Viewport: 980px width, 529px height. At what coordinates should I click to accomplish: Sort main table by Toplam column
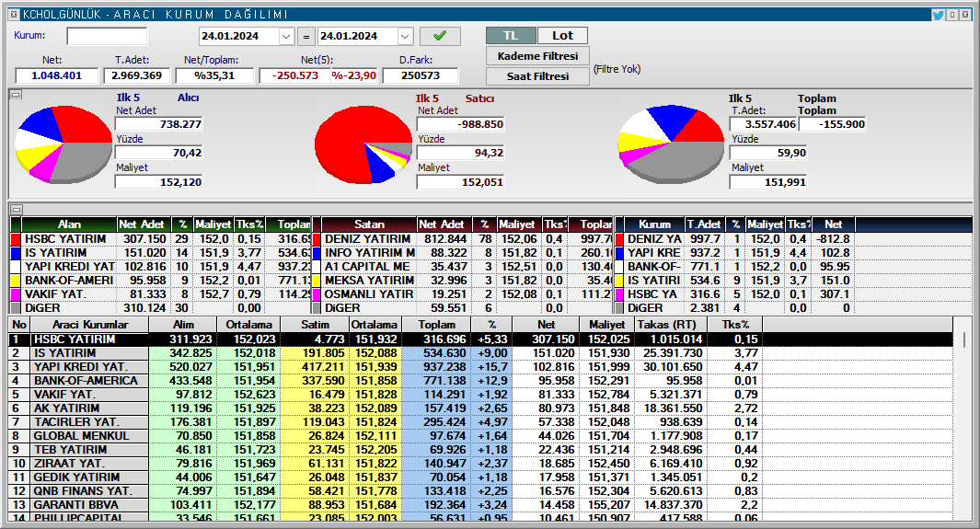point(437,325)
